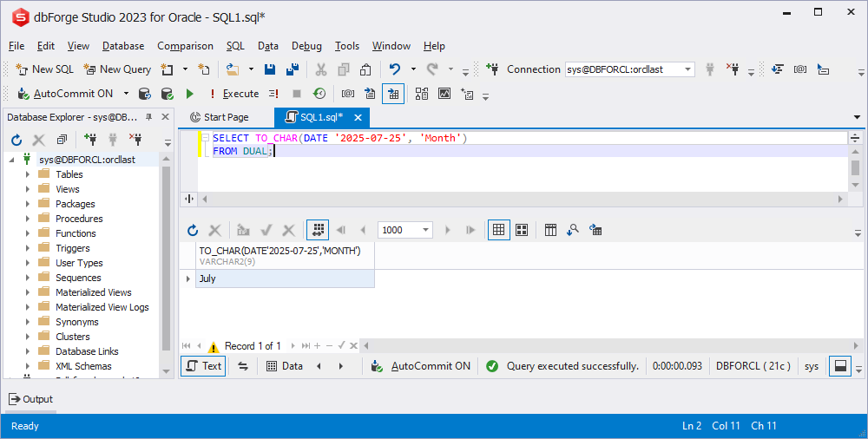Open the Debug menu
Viewport: 868px width, 439px height.
click(x=306, y=46)
